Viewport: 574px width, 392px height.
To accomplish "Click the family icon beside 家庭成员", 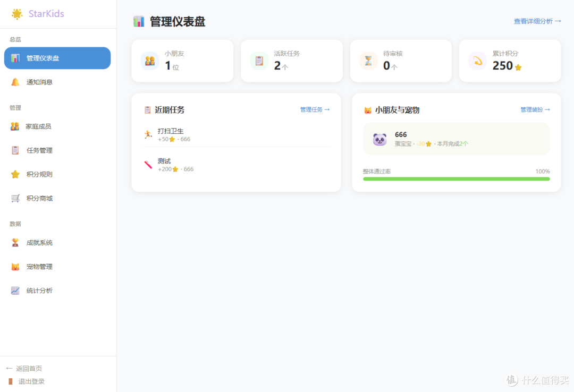I will point(15,126).
